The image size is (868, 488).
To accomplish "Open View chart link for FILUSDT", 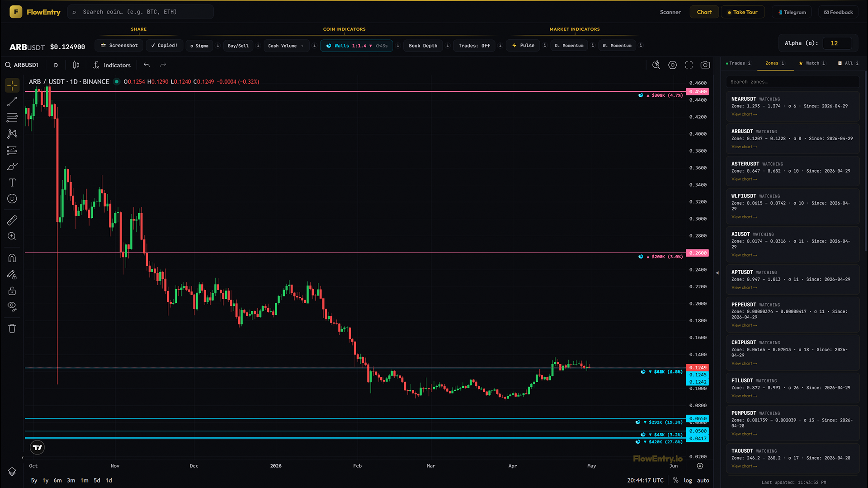I will point(744,396).
